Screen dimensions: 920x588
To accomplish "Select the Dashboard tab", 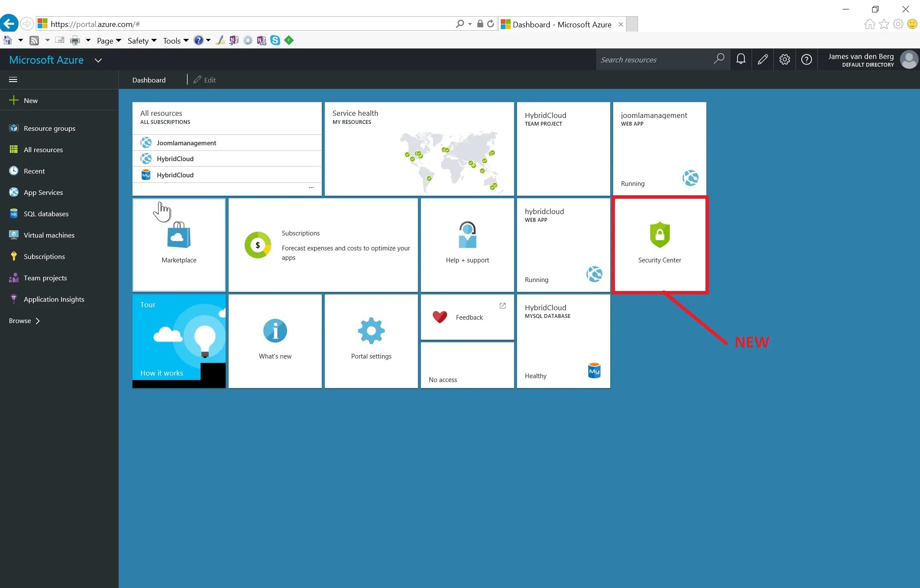I will (x=149, y=80).
